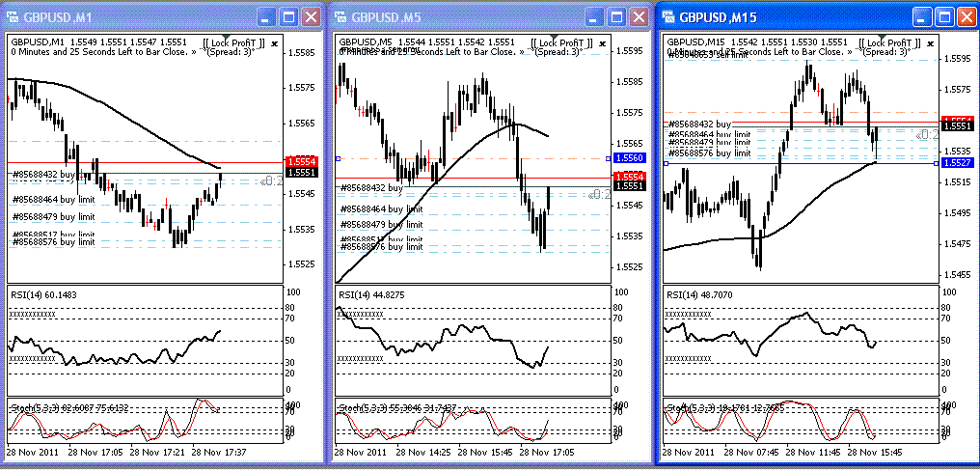The image size is (980, 471).
Task: Click the GBPUSD,M15 window chart icon
Action: pos(668,16)
